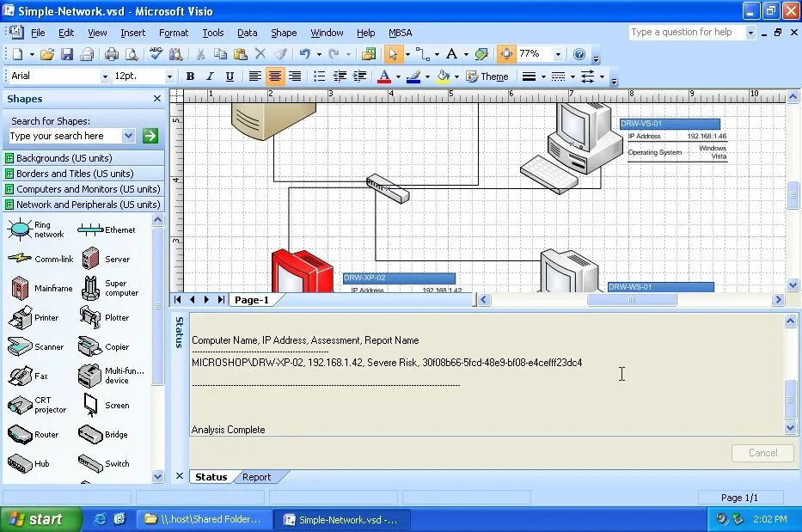Select the Router shape

[x=34, y=434]
